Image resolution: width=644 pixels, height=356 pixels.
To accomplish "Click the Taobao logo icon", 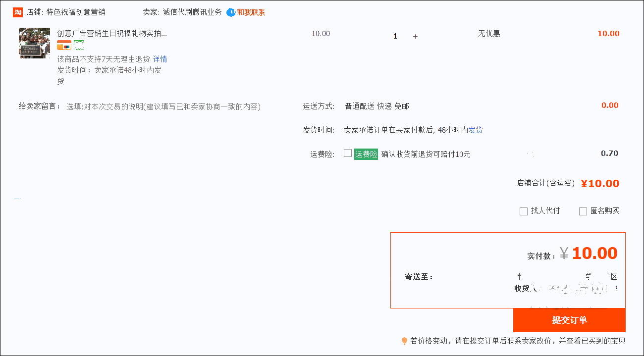I will [17, 11].
